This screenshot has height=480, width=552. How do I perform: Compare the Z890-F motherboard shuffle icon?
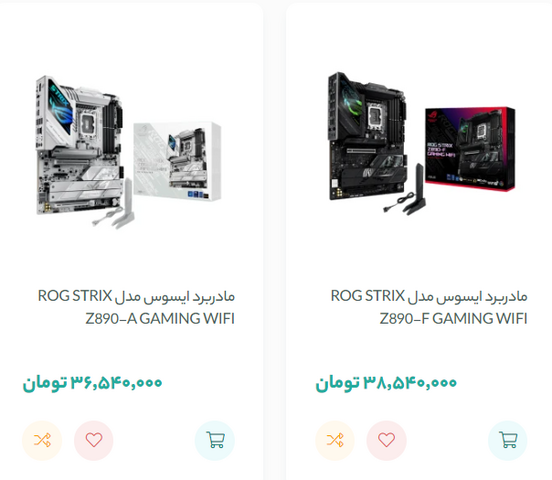335,440
